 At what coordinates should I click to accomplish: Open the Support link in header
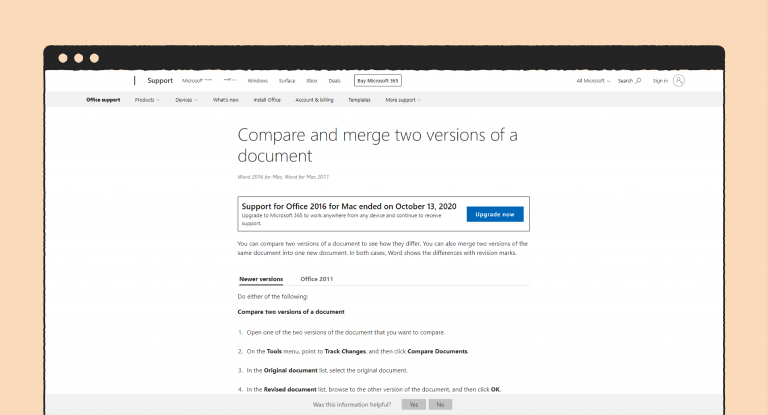pyautogui.click(x=160, y=80)
